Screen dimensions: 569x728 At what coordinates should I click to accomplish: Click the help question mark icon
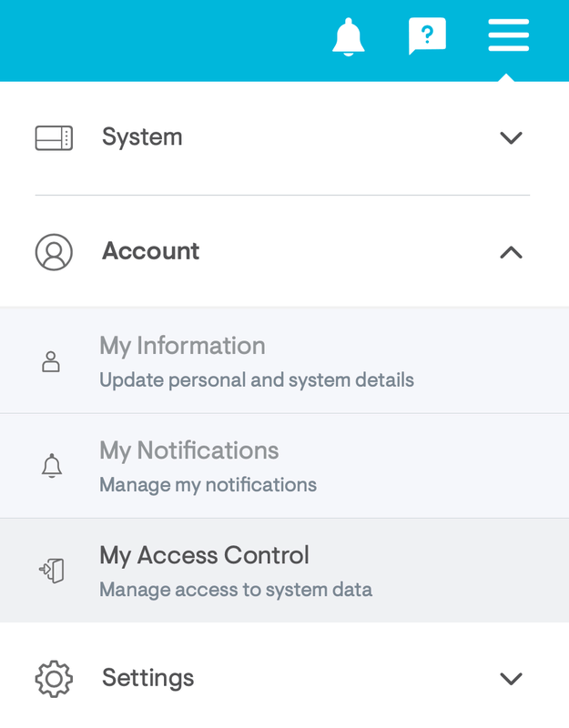(x=427, y=37)
